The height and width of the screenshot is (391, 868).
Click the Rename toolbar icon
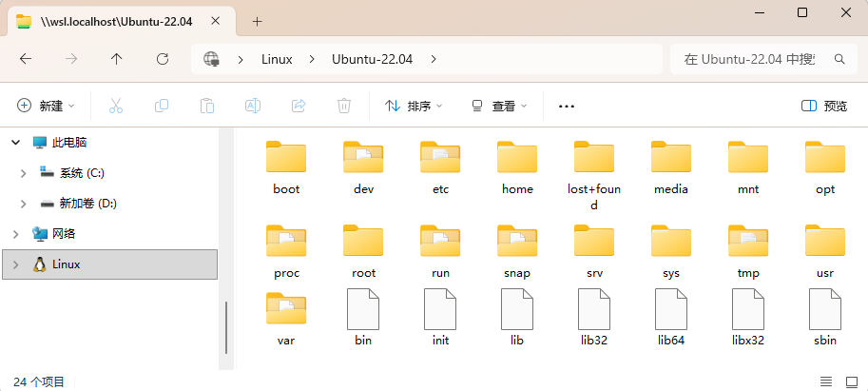[253, 106]
